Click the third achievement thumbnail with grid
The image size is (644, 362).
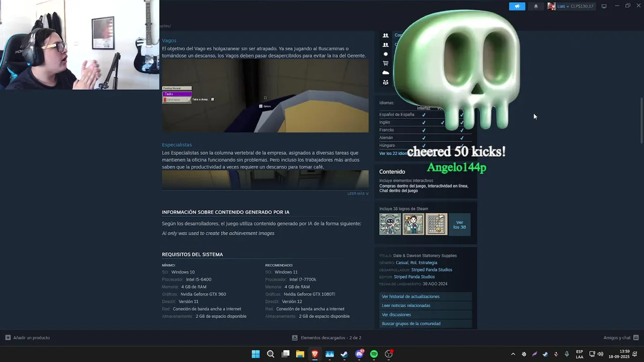(x=436, y=224)
